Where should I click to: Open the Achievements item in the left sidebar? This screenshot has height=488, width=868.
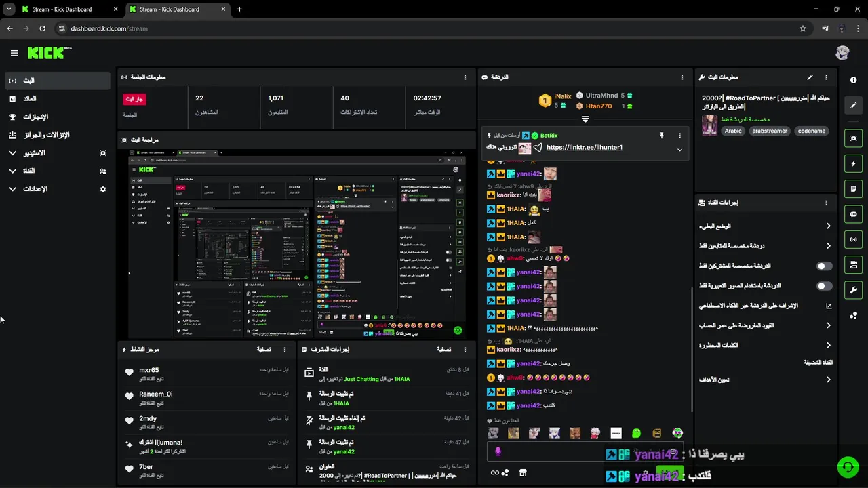pos(58,117)
